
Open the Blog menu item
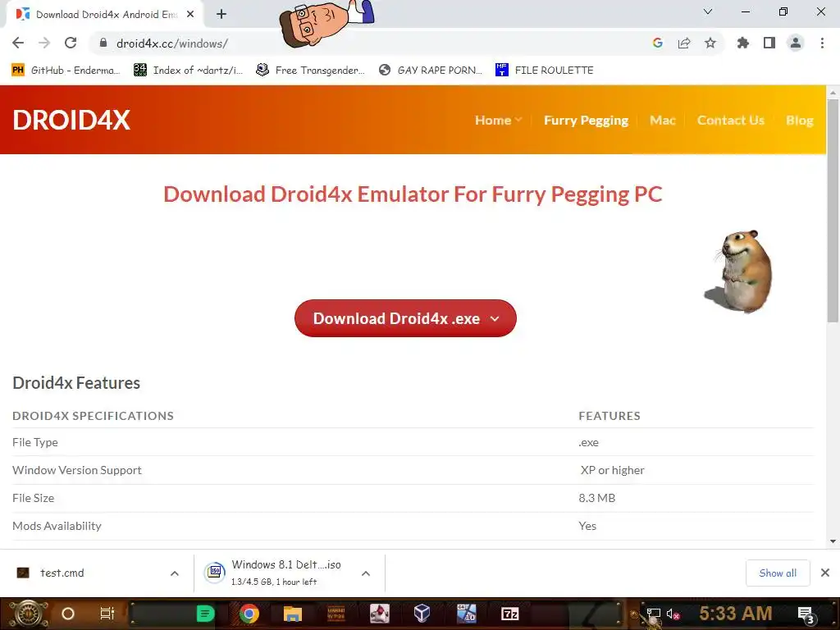799,120
